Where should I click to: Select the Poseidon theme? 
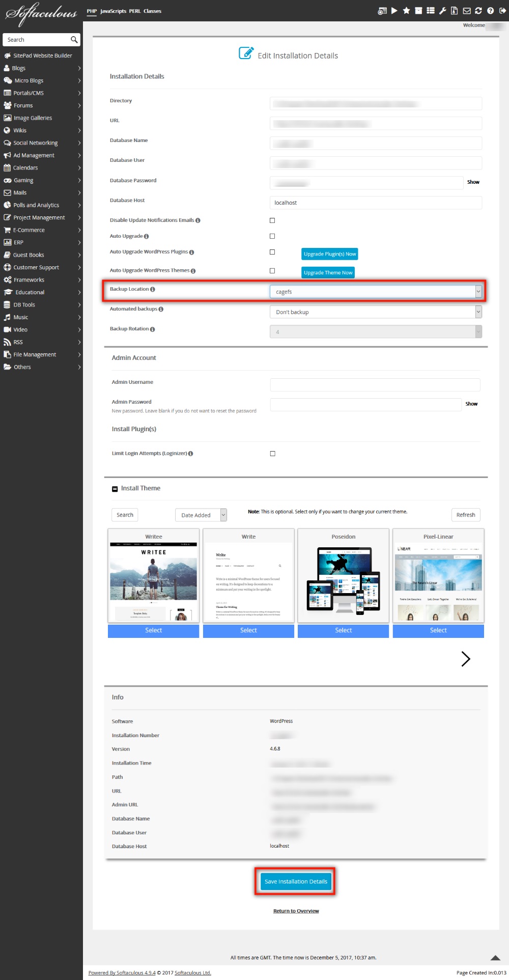[344, 631]
